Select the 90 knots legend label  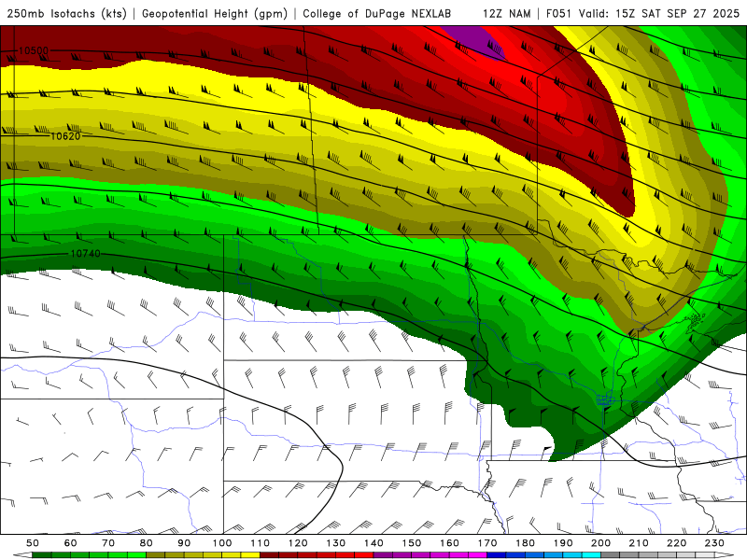click(184, 543)
